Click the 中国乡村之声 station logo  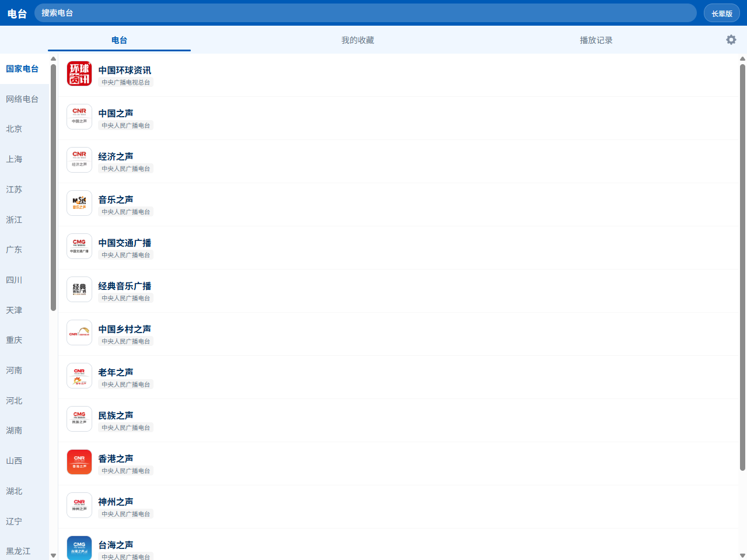coord(79,332)
